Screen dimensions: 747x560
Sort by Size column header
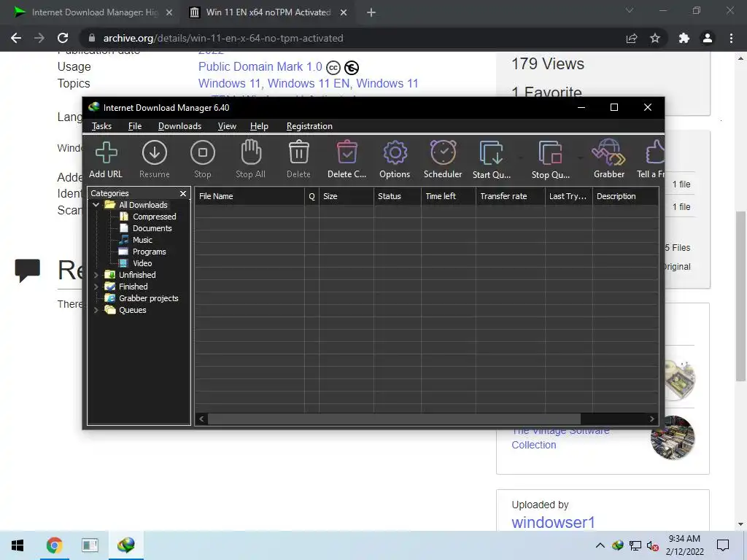coord(347,196)
